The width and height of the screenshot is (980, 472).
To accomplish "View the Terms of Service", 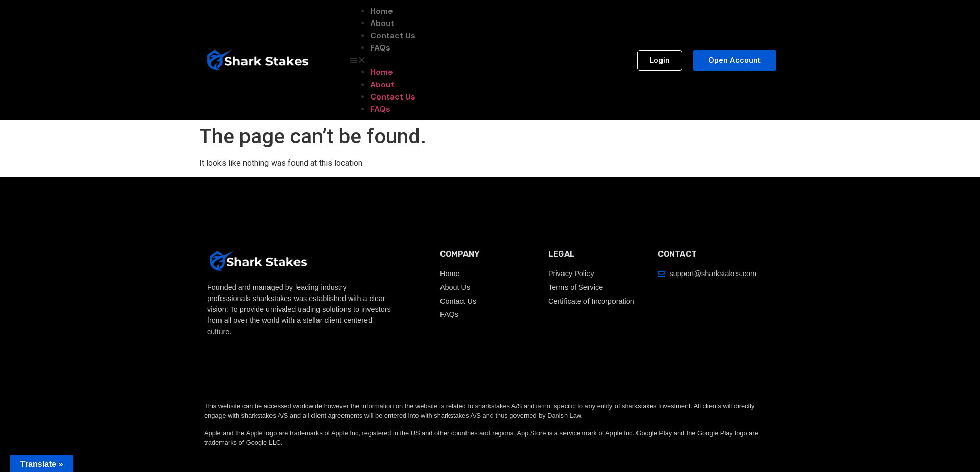I will 575,287.
